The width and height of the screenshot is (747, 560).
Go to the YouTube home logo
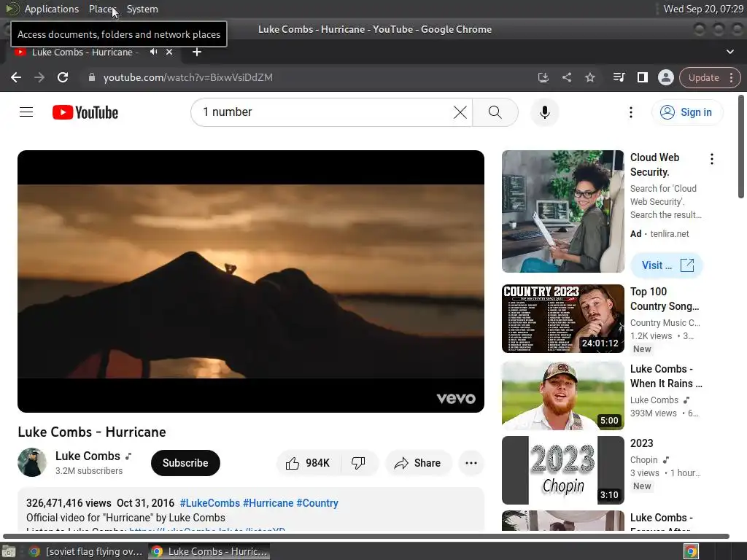85,112
